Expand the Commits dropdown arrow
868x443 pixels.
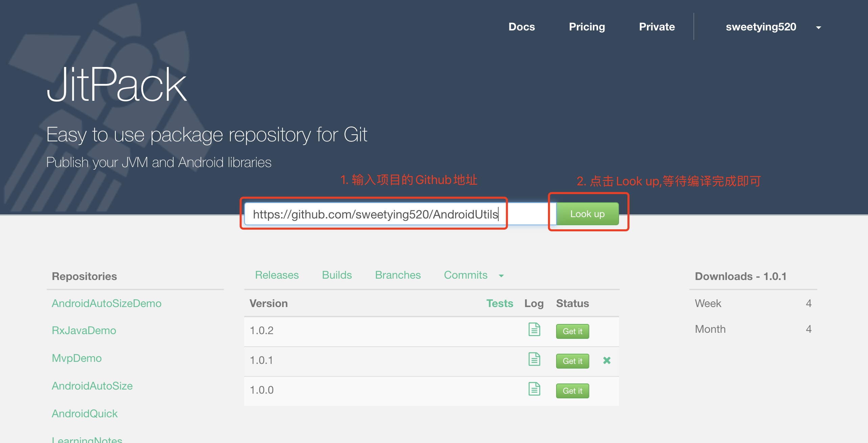click(501, 276)
